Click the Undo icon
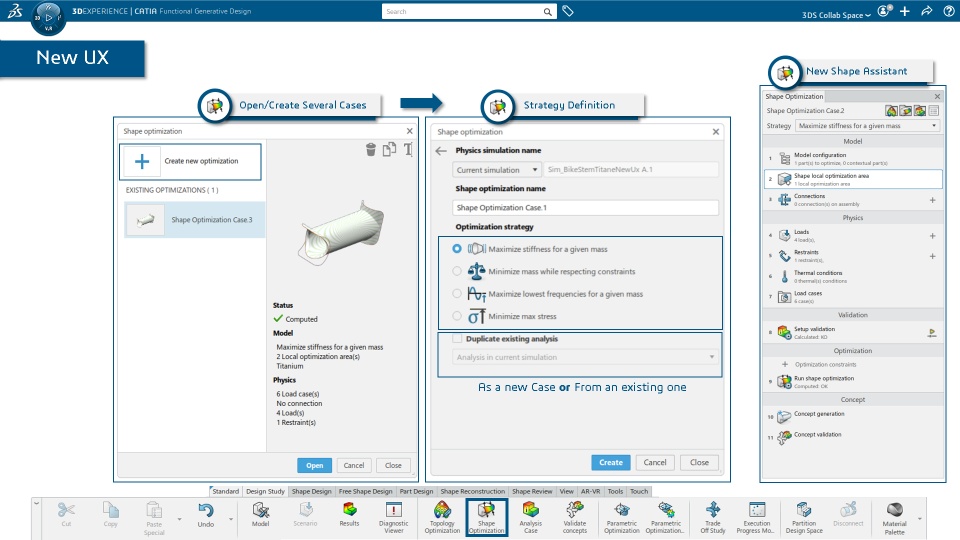Screen dimensions: 960x540 tap(206, 510)
